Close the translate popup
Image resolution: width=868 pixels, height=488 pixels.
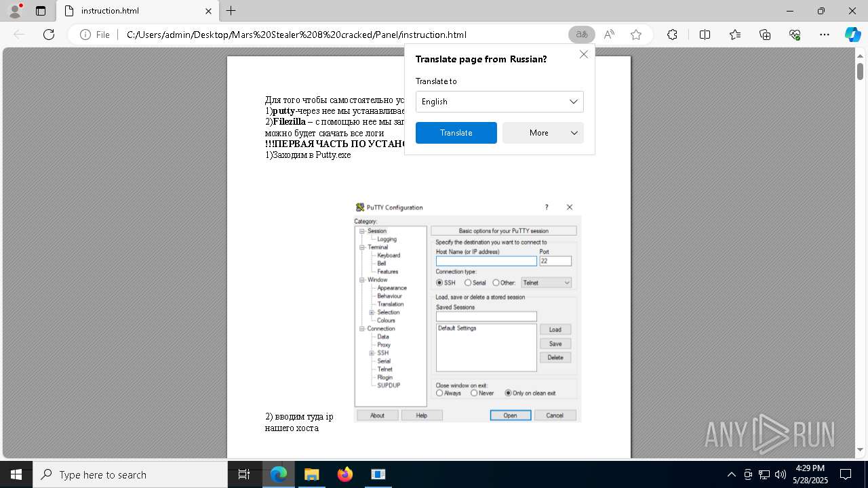(583, 54)
